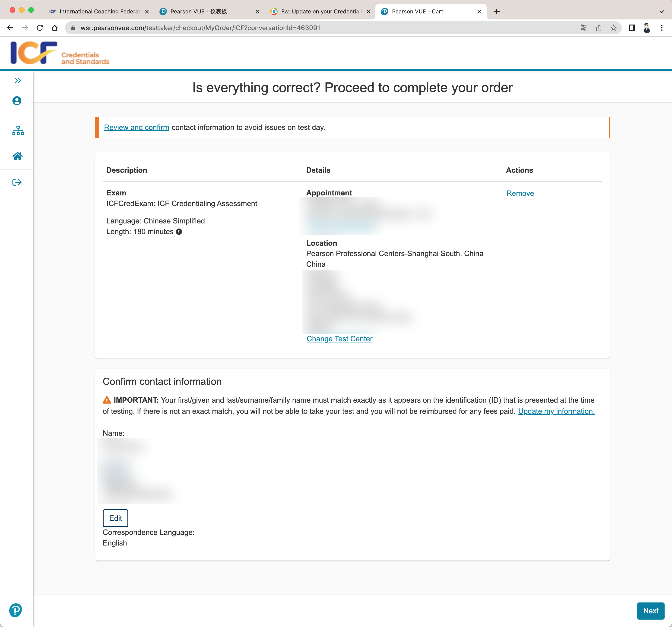The image size is (672, 627).
Task: Open the Chrome three-dot menu
Action: pyautogui.click(x=662, y=28)
